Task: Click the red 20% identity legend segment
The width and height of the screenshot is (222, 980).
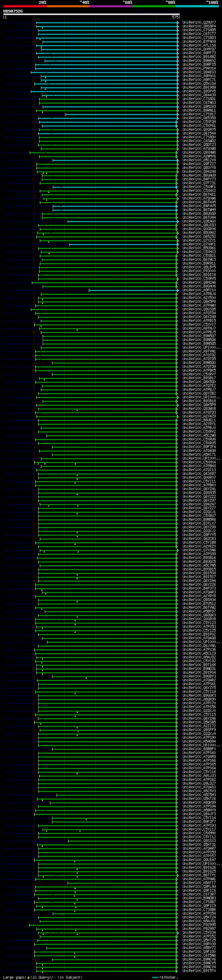Action: coord(25,6)
